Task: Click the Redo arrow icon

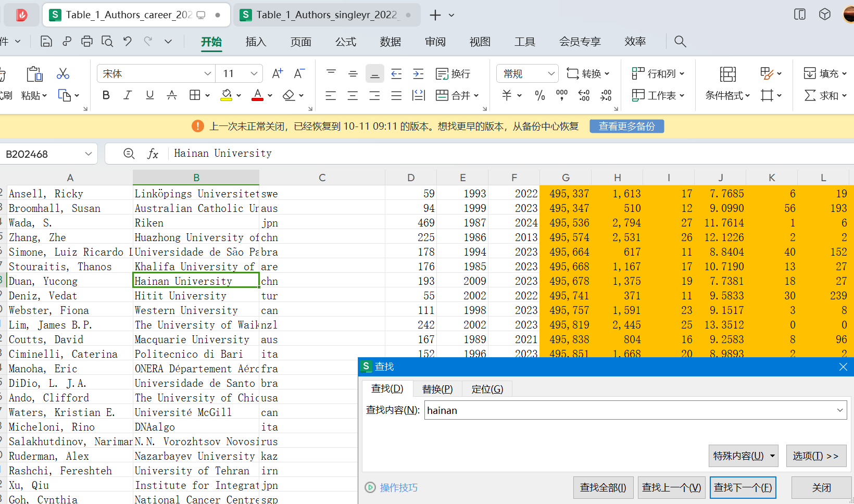Action: (x=148, y=42)
